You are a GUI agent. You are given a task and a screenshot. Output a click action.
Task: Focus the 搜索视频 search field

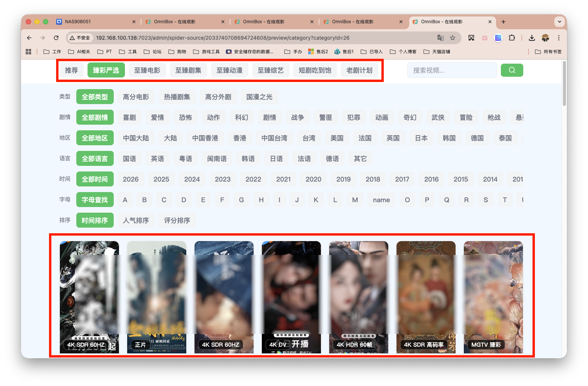click(x=452, y=70)
